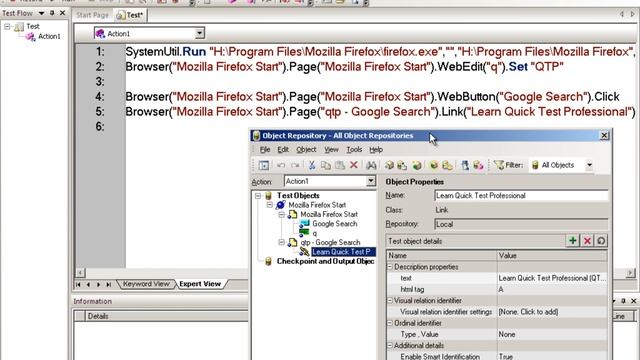Restore mandatory property set circular arrow button
The height and width of the screenshot is (360, 640).
601,241
